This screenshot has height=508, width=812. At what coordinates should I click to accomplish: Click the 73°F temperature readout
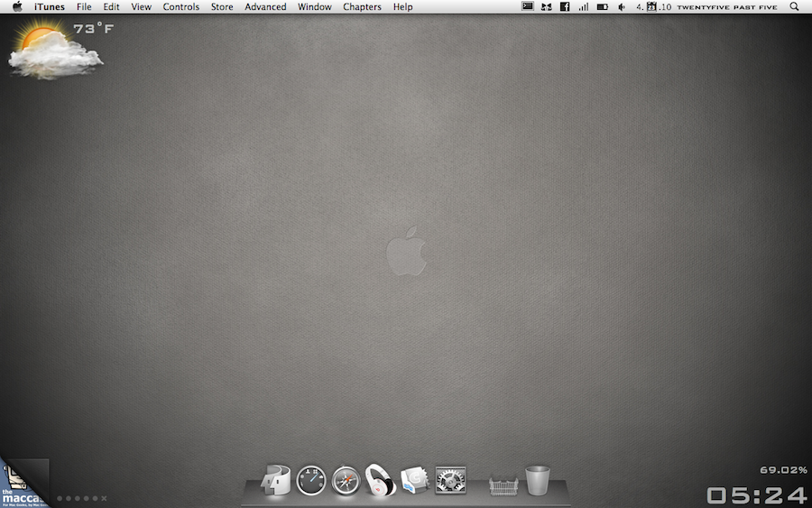click(x=93, y=29)
